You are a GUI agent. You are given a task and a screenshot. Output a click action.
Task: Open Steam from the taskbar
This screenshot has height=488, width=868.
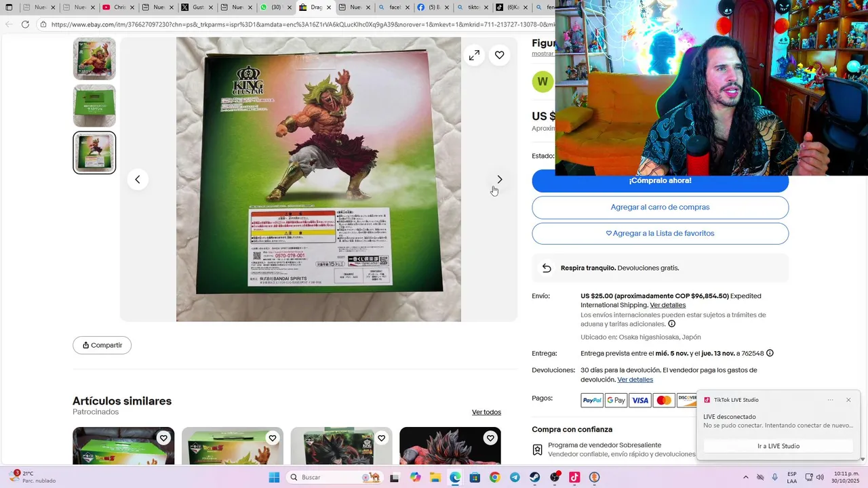pos(535,477)
